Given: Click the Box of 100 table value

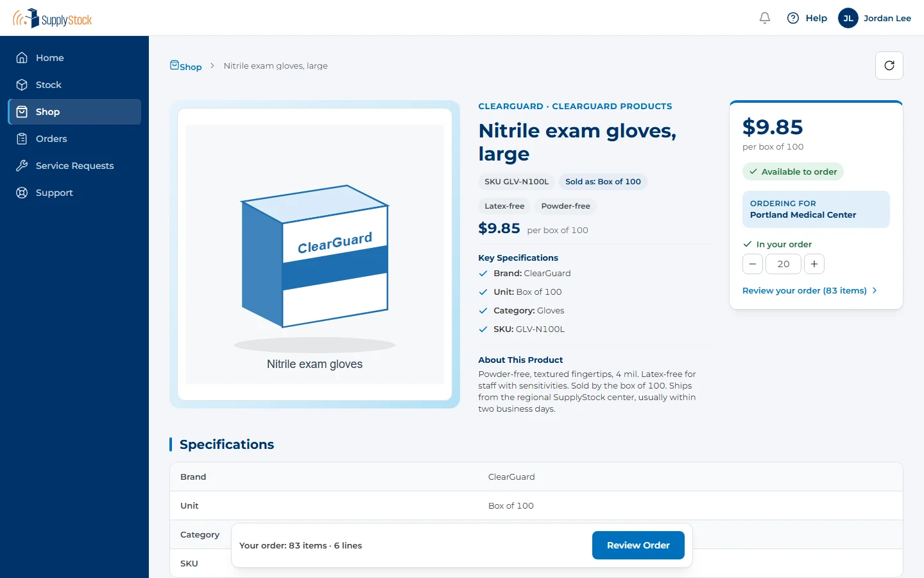Looking at the screenshot, I should click(511, 505).
